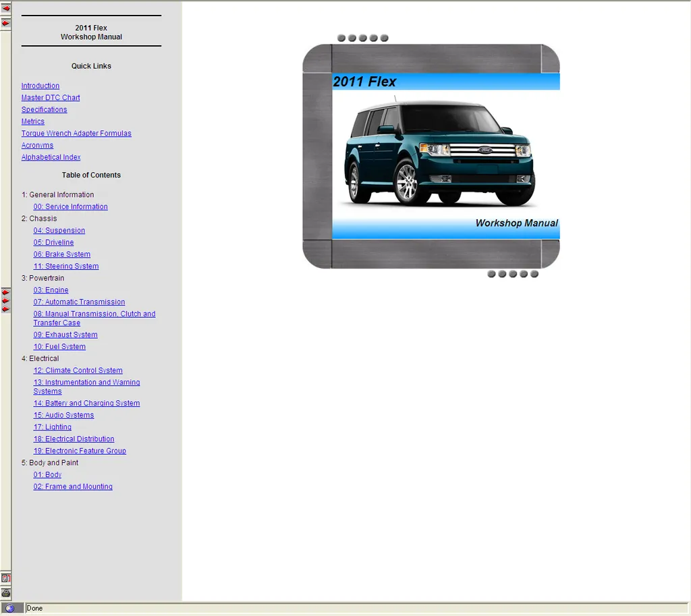Open section 09: Exhaust System
This screenshot has height=616, width=691.
click(x=65, y=335)
